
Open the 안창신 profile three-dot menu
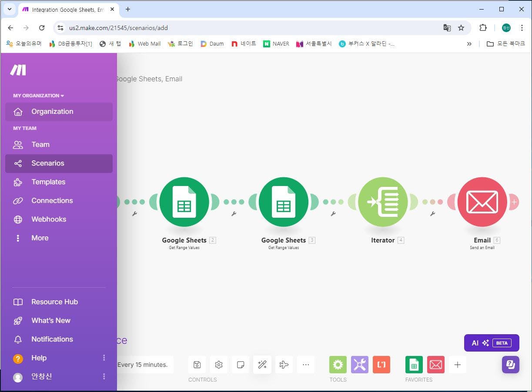coord(104,376)
